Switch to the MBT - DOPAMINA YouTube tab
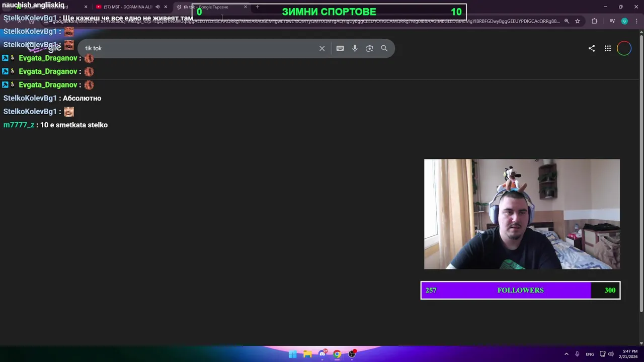Viewport: 644px width, 362px height. (128, 7)
